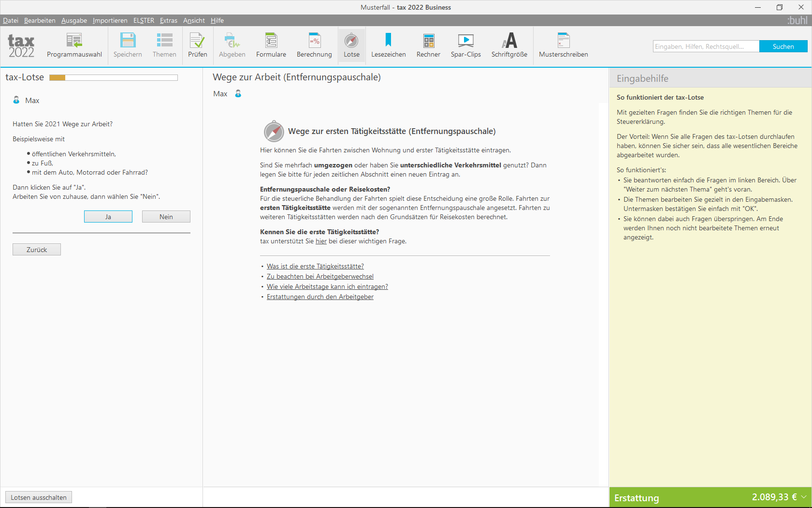Open link Was ist die erste Tätigkeitsstätte?

(315, 266)
